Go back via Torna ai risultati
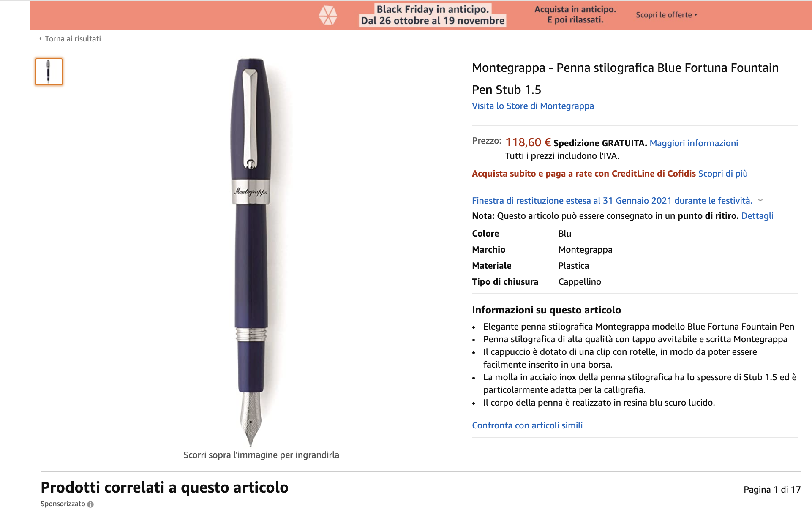 (73, 39)
